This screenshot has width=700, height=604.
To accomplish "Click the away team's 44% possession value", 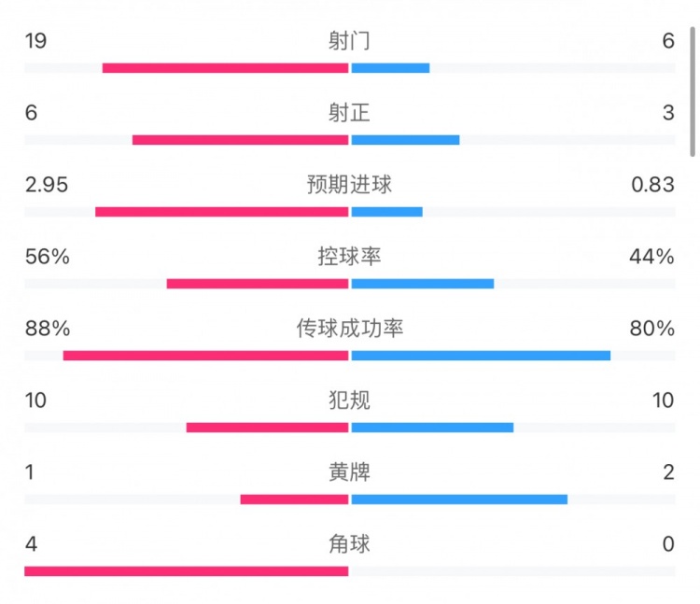I will (x=651, y=256).
